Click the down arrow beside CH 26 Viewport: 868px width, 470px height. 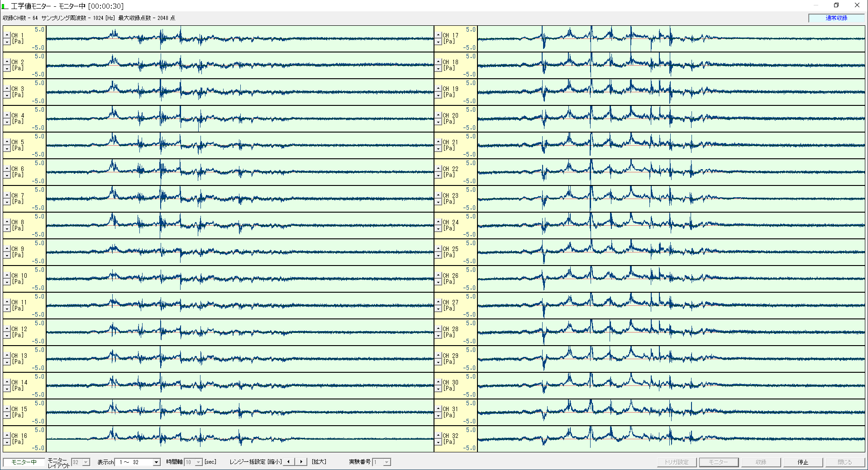438,282
